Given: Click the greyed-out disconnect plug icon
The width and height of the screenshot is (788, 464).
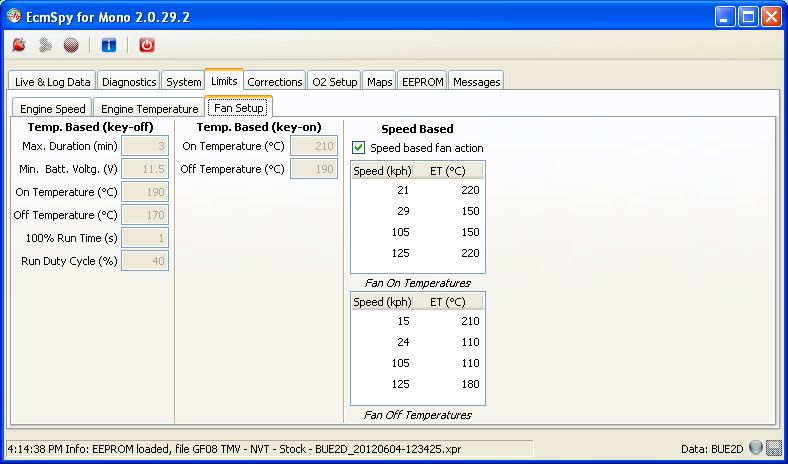Looking at the screenshot, I should pyautogui.click(x=44, y=45).
